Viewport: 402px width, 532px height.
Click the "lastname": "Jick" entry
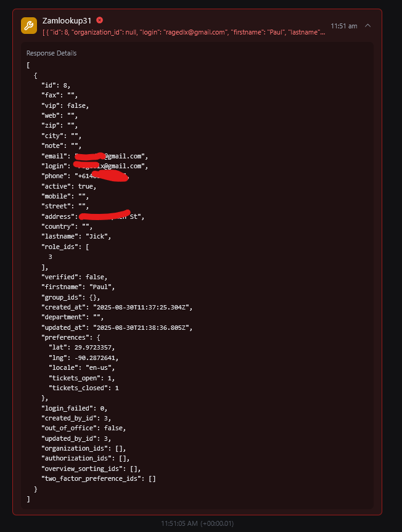(x=76, y=237)
